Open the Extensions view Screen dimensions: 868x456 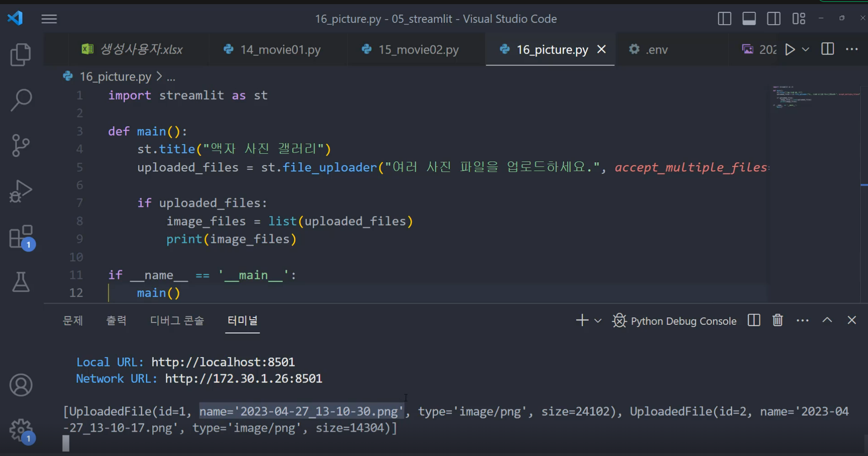pos(21,237)
